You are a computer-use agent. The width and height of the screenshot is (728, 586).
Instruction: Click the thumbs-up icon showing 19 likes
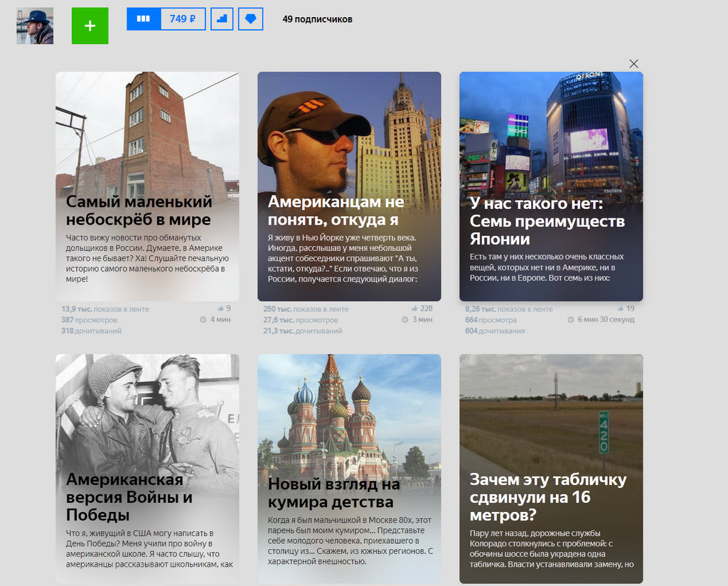[x=621, y=309]
